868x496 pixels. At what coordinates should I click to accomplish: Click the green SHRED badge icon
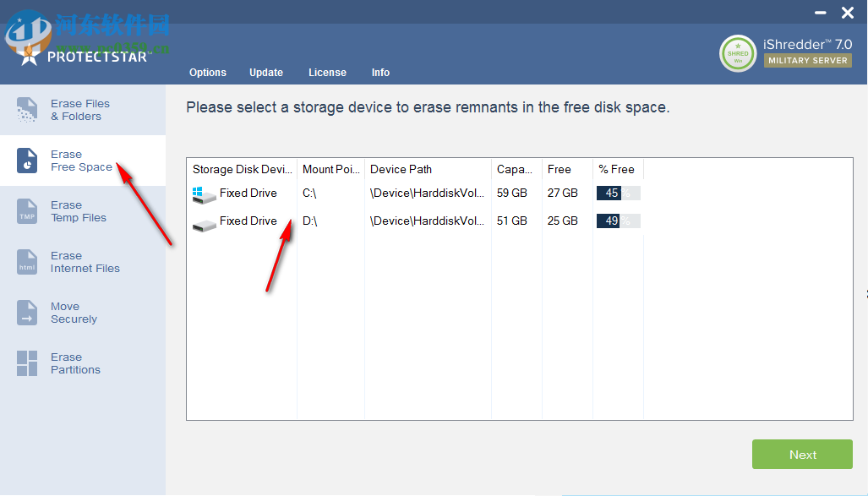click(x=737, y=53)
